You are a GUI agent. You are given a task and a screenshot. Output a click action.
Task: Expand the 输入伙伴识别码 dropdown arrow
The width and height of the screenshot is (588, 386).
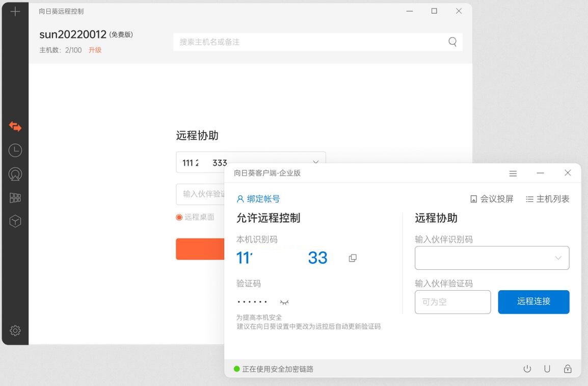coord(558,258)
